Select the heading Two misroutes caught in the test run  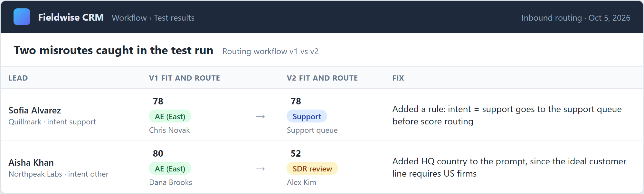(x=113, y=50)
